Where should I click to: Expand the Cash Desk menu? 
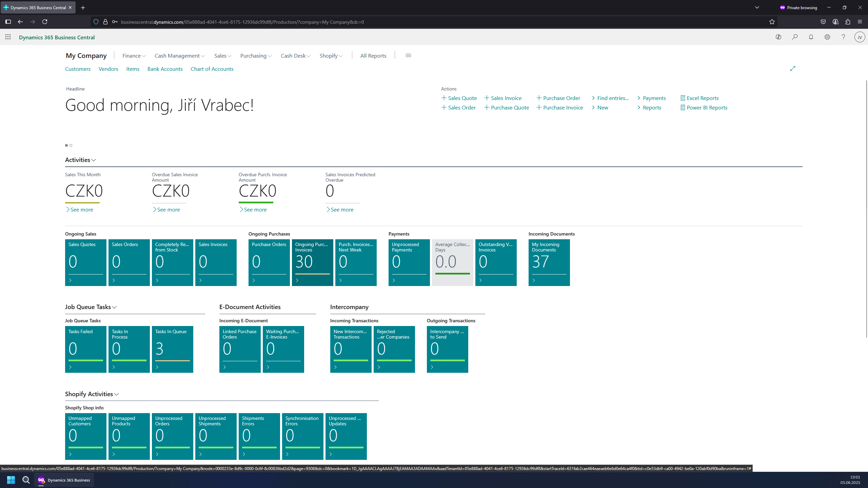click(296, 56)
